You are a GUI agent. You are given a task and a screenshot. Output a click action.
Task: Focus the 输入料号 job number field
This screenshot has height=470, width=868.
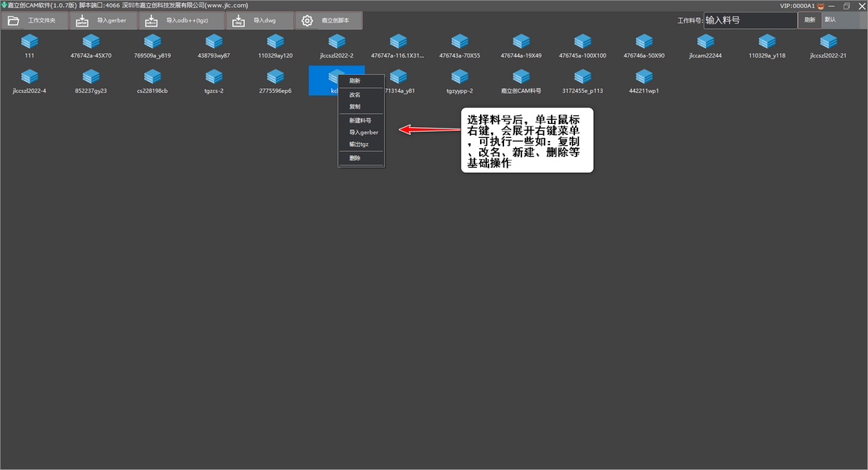tap(750, 20)
